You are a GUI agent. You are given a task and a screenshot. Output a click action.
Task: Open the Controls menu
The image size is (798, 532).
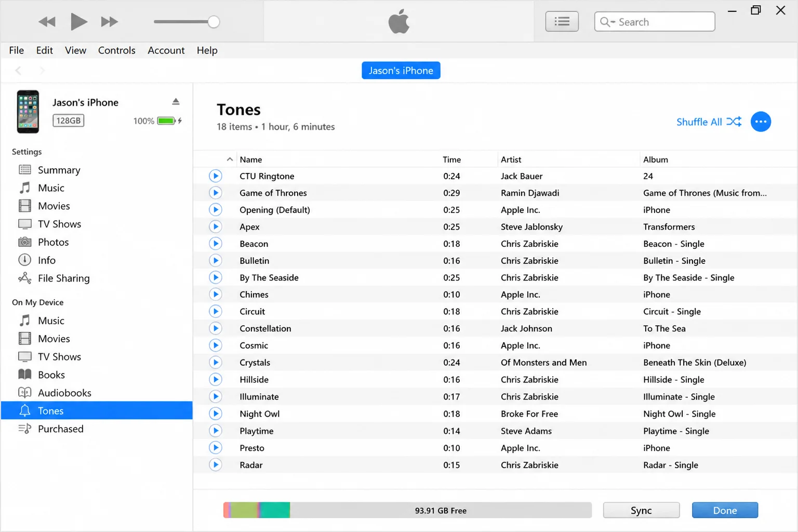pyautogui.click(x=117, y=50)
